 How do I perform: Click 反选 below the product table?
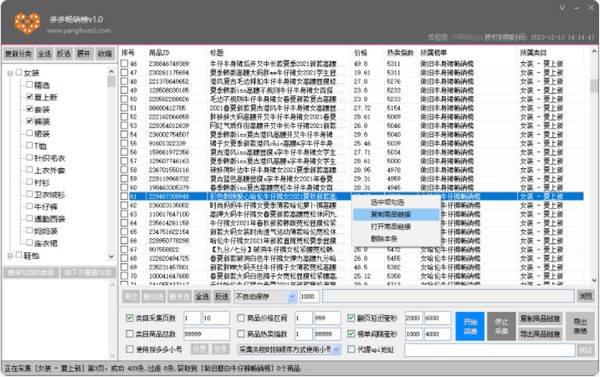coord(221,297)
